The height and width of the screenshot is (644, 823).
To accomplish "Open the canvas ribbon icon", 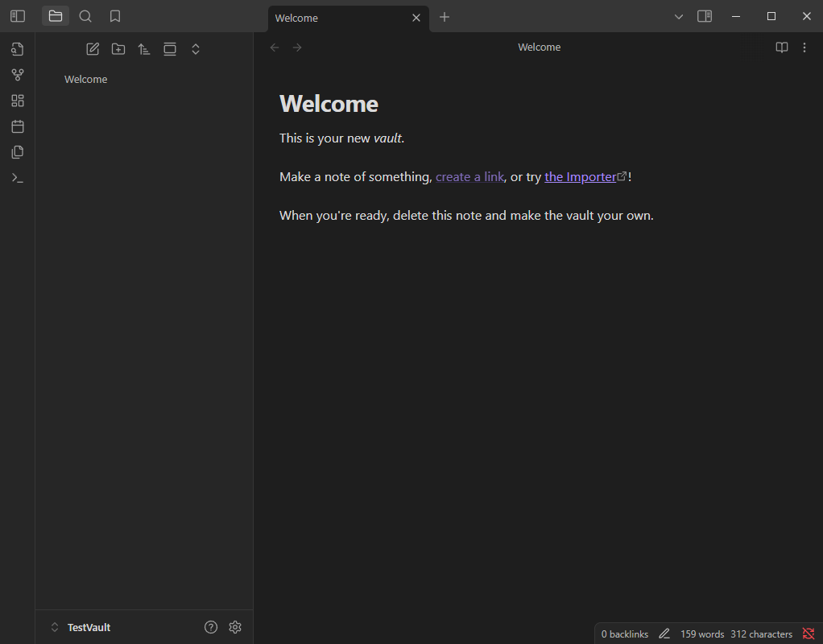I will coord(18,101).
